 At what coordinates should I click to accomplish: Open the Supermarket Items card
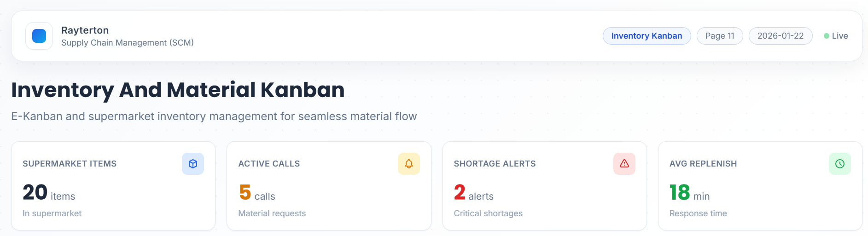[x=113, y=186]
